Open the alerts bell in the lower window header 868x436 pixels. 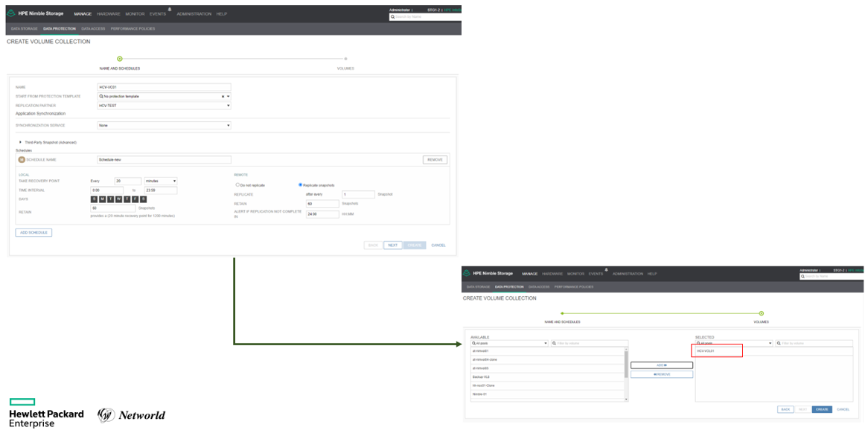tap(606, 270)
